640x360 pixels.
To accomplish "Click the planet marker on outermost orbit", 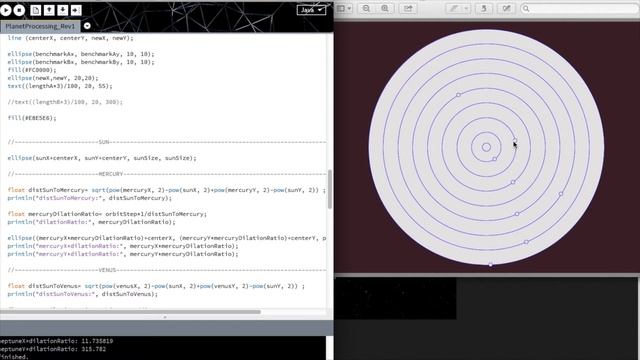I will (x=491, y=264).
